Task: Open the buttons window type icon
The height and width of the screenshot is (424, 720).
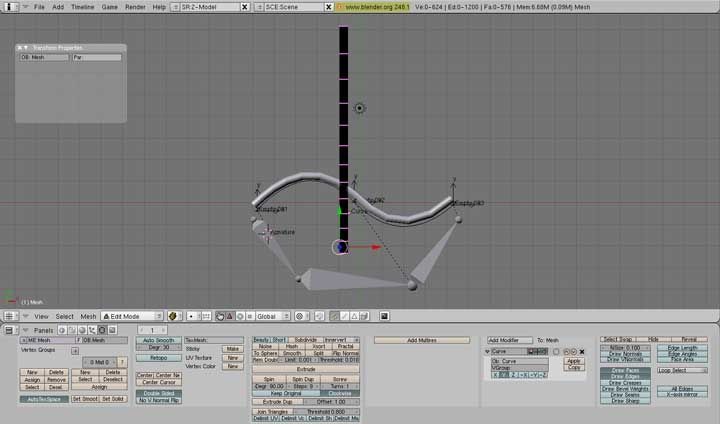Action: coord(9,330)
